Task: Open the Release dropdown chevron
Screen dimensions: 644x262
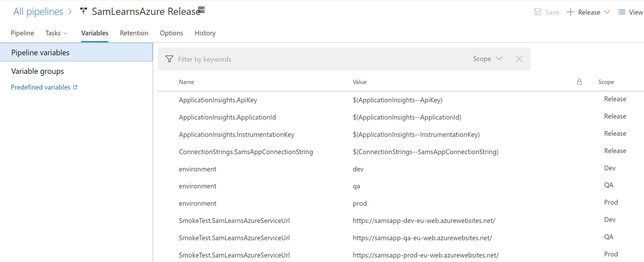Action: point(607,12)
